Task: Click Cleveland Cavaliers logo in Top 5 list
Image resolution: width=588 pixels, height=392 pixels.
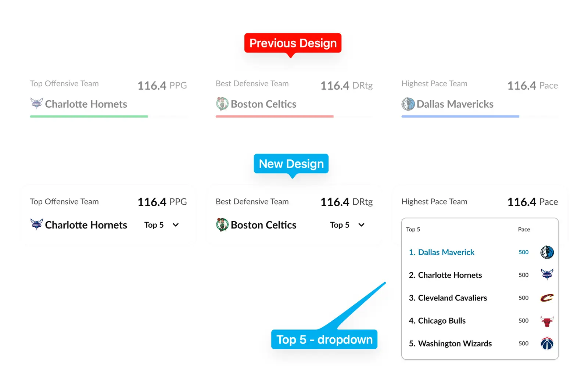Action: click(x=547, y=298)
